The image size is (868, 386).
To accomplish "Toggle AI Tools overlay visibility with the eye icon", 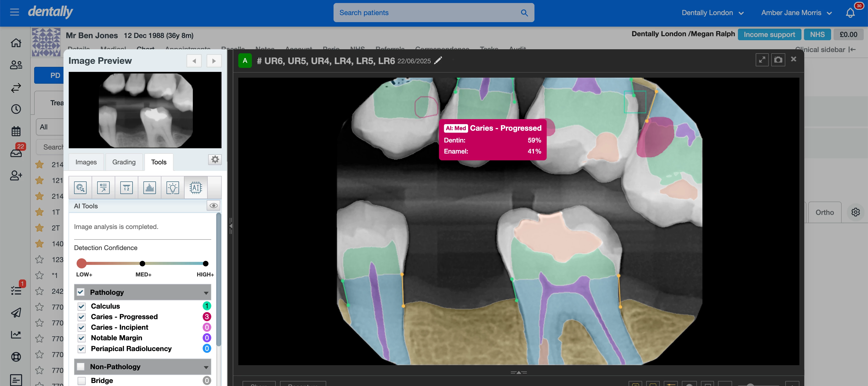I will [213, 205].
